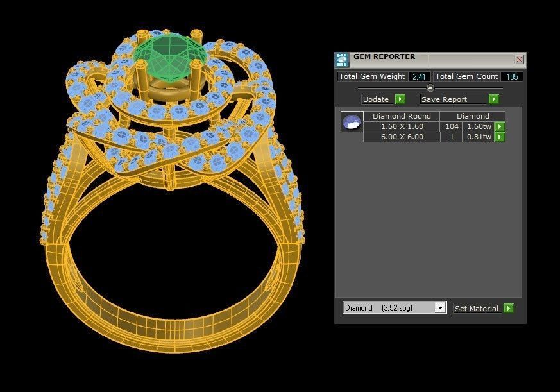Click the Total Gem Weight label
This screenshot has width=560, height=392.
372,76
